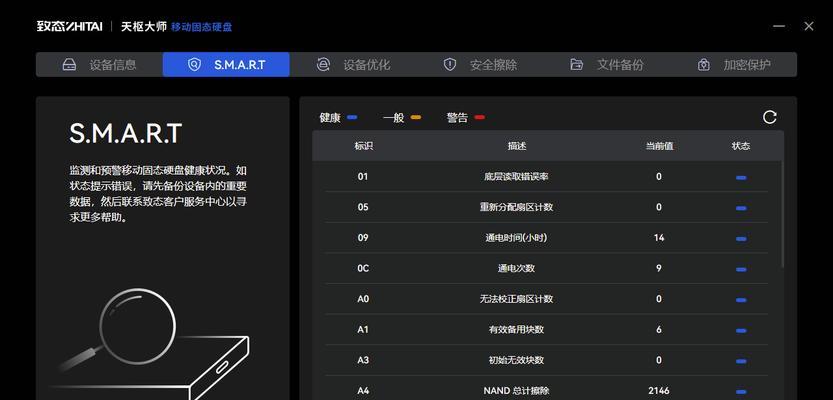Click identifier 01 in the table
The height and width of the screenshot is (400, 833).
pos(363,176)
